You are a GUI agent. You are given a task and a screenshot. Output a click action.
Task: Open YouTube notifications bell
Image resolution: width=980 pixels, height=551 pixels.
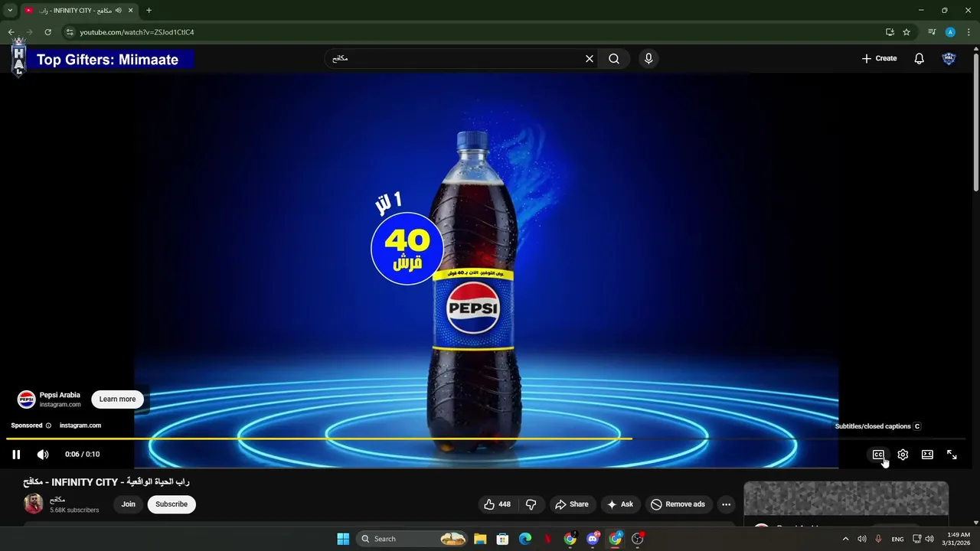coord(920,58)
